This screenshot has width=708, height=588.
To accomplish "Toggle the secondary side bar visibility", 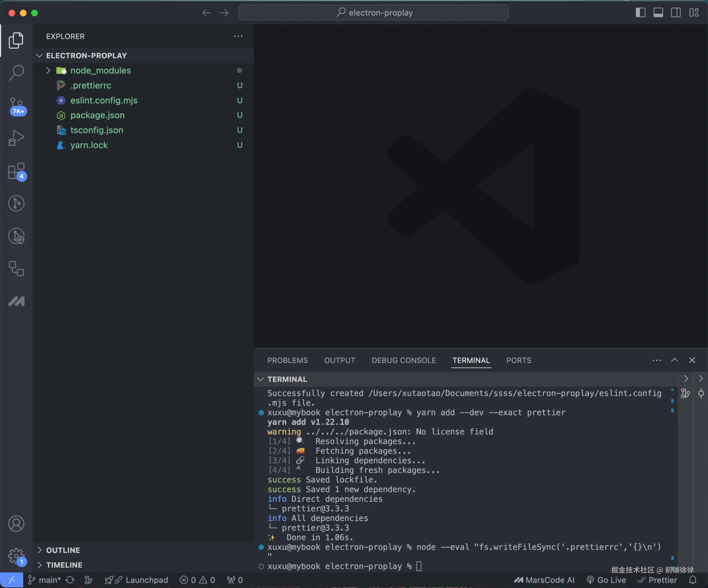I will 676,13.
